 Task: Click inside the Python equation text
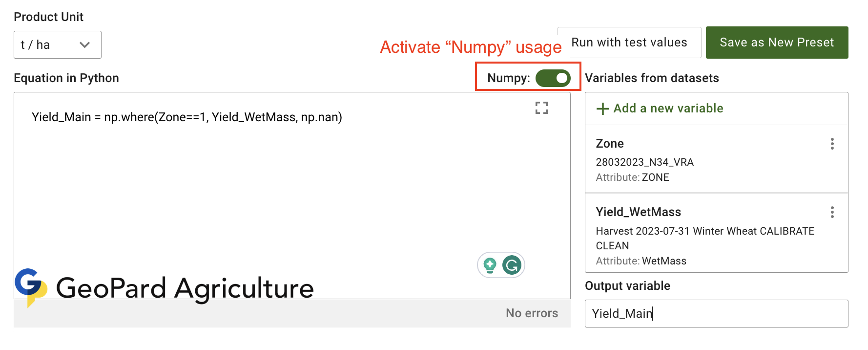[x=186, y=117]
